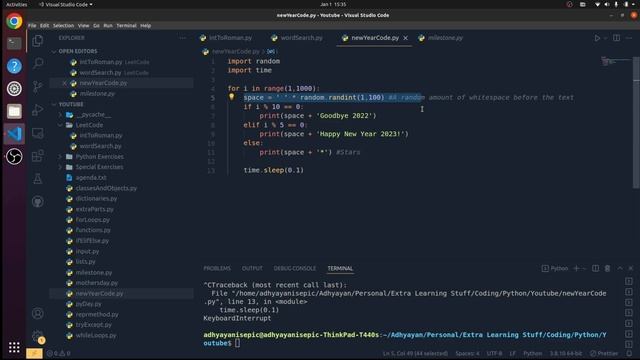Click Spaces: 4 indentation in status bar
Screen dimensions: 640x360
tap(467, 353)
